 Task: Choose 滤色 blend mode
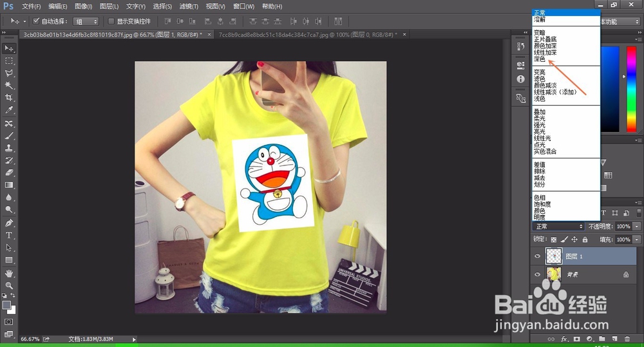[539, 79]
